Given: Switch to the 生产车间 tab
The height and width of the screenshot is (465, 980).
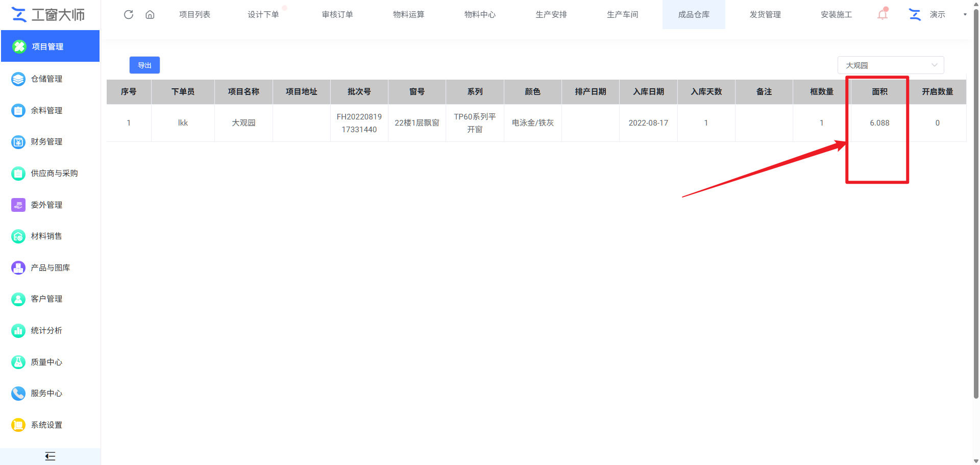Looking at the screenshot, I should pyautogui.click(x=622, y=14).
